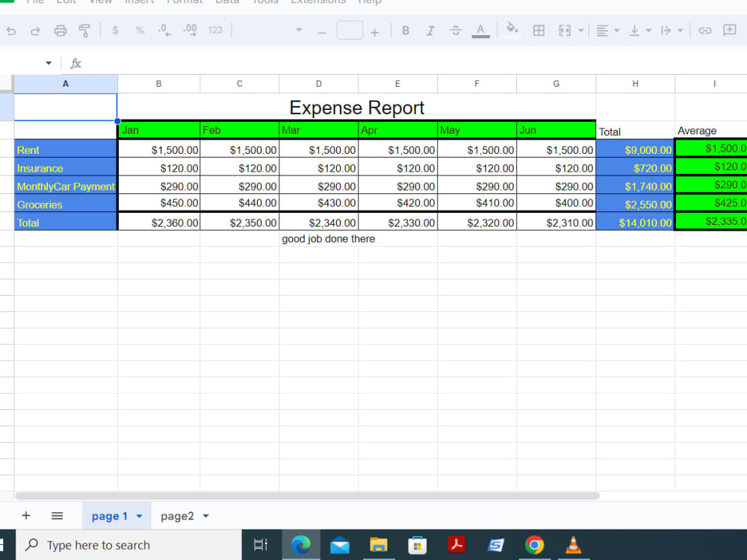Open the fill color swatch

click(512, 31)
